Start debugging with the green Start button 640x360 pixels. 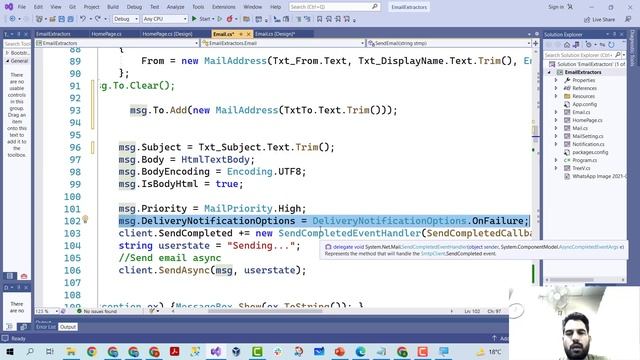202,19
